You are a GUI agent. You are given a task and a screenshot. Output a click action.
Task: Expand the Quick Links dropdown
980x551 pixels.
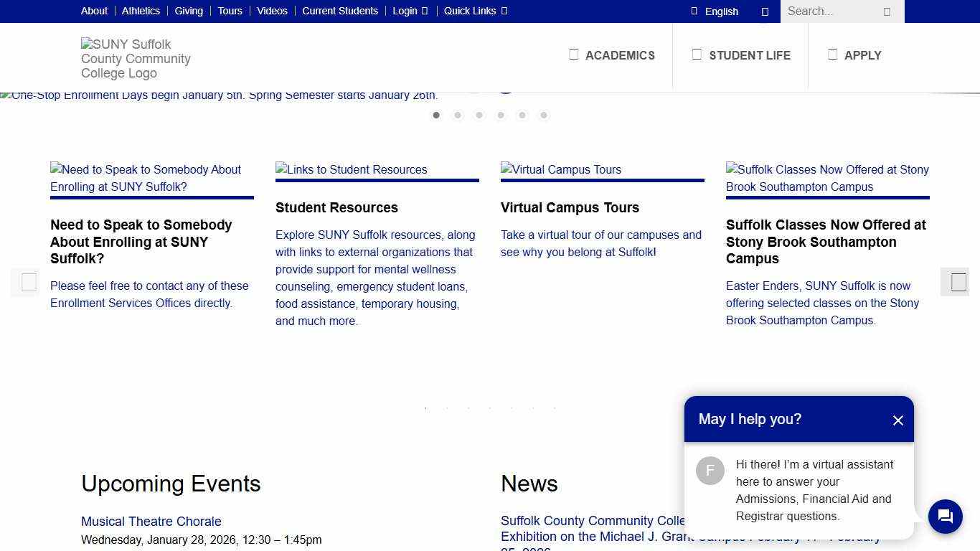475,11
